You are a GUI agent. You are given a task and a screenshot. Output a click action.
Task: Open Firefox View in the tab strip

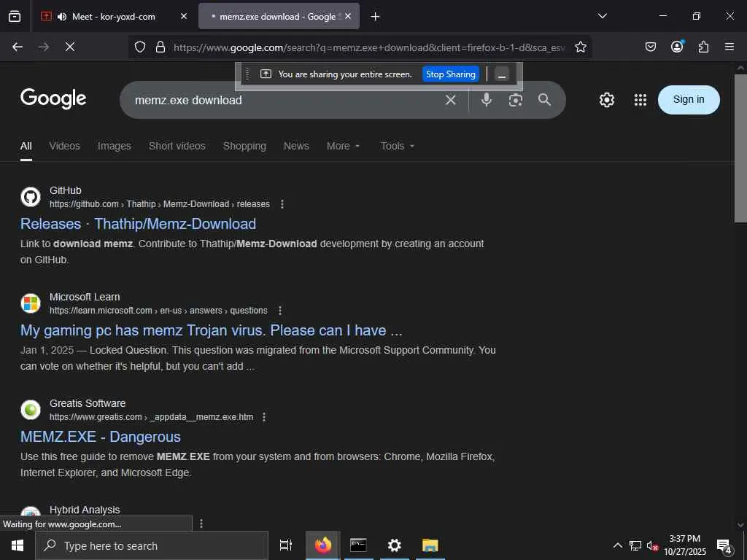click(15, 16)
